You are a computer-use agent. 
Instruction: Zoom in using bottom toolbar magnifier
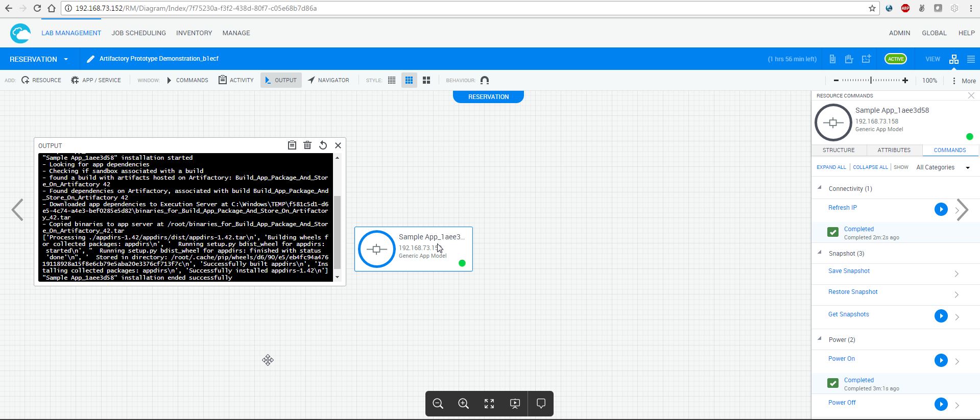click(463, 404)
